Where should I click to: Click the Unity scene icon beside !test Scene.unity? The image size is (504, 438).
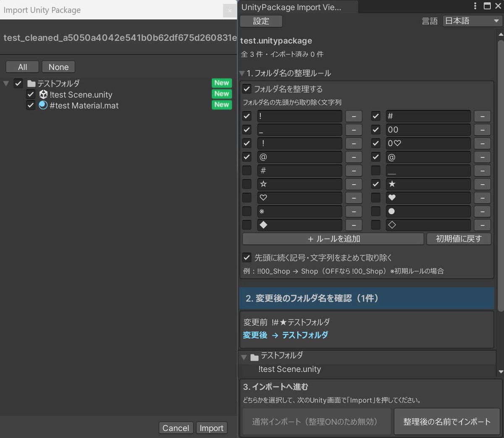pyautogui.click(x=43, y=94)
